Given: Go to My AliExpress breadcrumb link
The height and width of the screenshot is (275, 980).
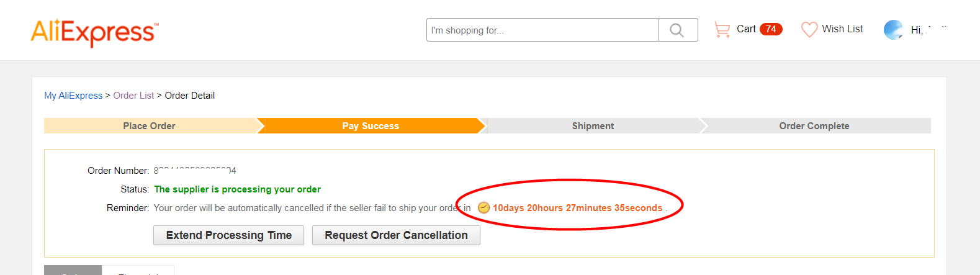Looking at the screenshot, I should pyautogui.click(x=73, y=96).
